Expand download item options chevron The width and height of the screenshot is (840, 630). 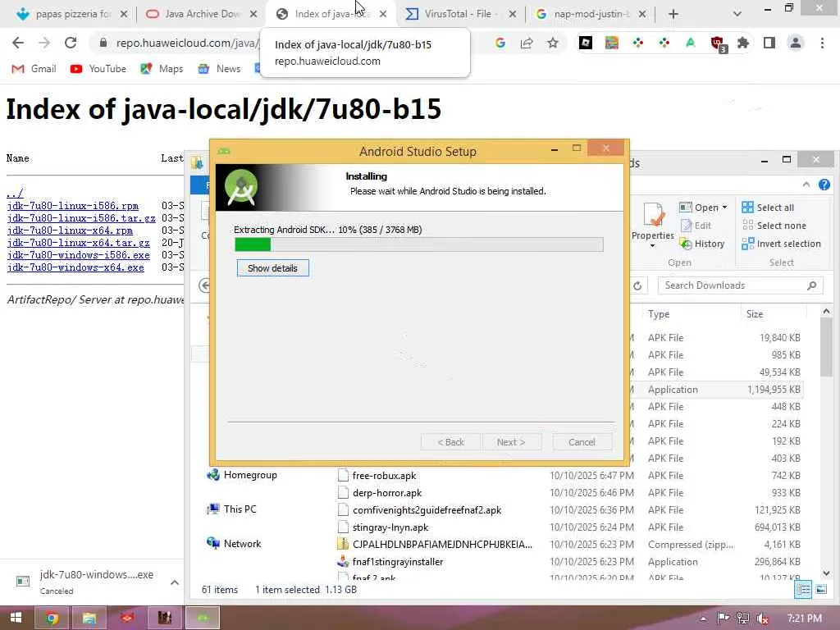(175, 582)
